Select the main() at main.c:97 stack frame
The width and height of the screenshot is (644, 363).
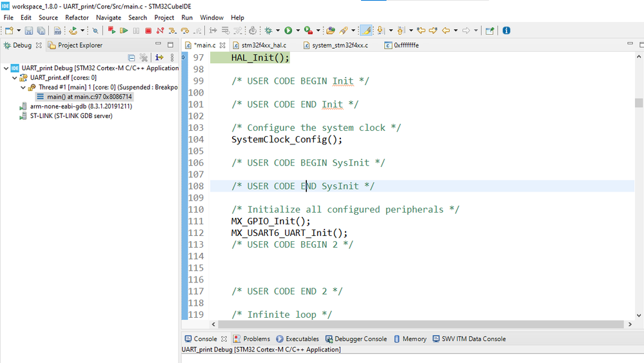(84, 97)
